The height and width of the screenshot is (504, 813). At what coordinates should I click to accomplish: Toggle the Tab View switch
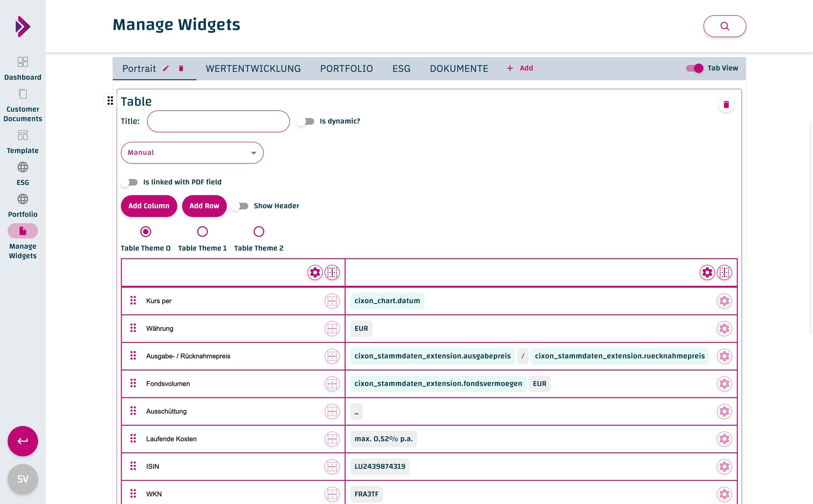point(694,68)
